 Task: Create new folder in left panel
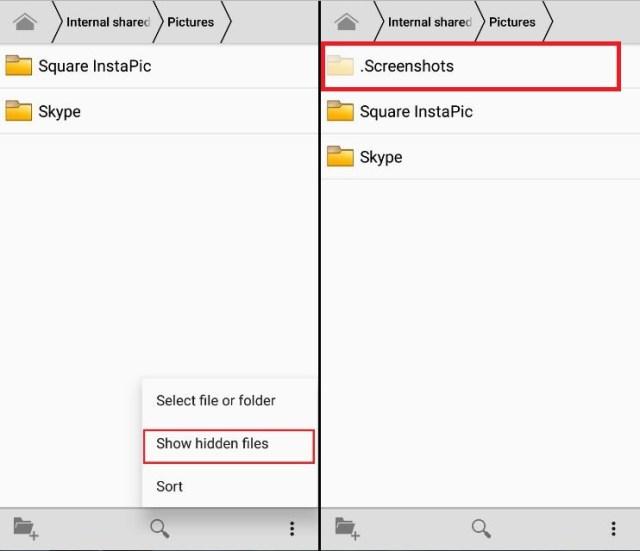tap(26, 529)
